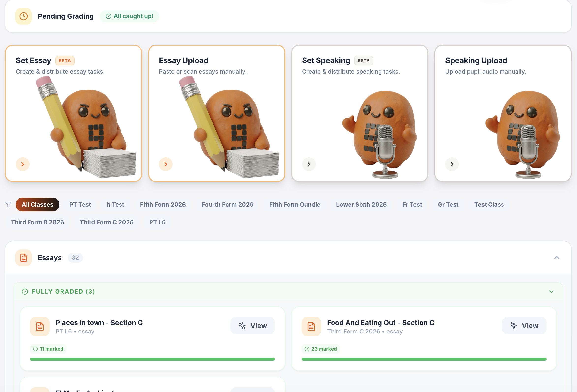
Task: Click the Set Essay BETA badge
Action: 65,60
